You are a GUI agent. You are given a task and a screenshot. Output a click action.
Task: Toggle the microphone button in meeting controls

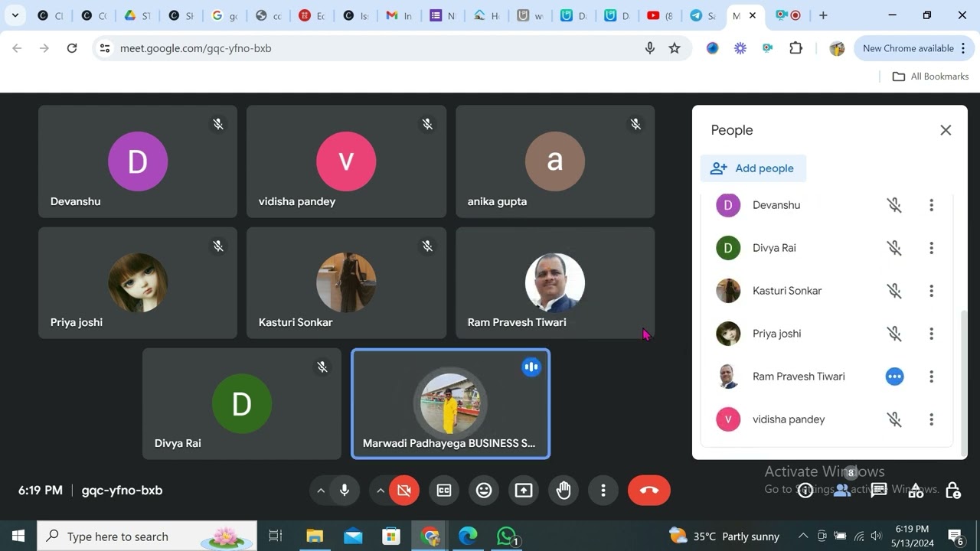coord(345,491)
